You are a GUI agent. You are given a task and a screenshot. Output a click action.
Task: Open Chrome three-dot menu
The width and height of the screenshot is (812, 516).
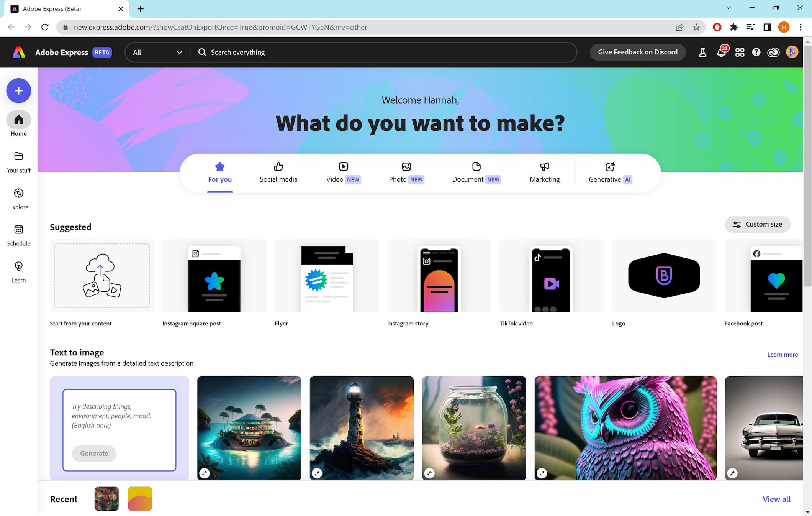(x=800, y=27)
